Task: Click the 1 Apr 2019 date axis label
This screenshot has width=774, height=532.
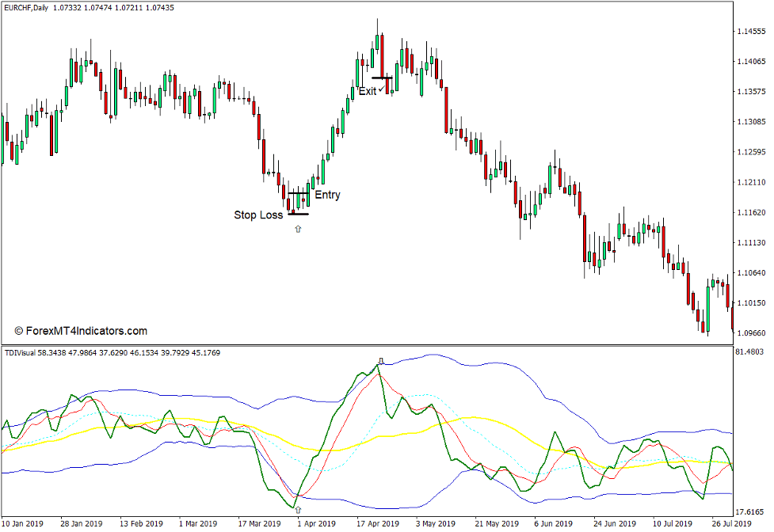Action: [315, 522]
